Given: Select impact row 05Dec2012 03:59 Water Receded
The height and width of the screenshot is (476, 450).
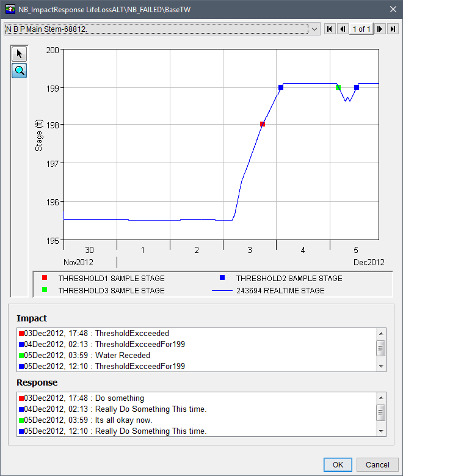Looking at the screenshot, I should click(197, 355).
